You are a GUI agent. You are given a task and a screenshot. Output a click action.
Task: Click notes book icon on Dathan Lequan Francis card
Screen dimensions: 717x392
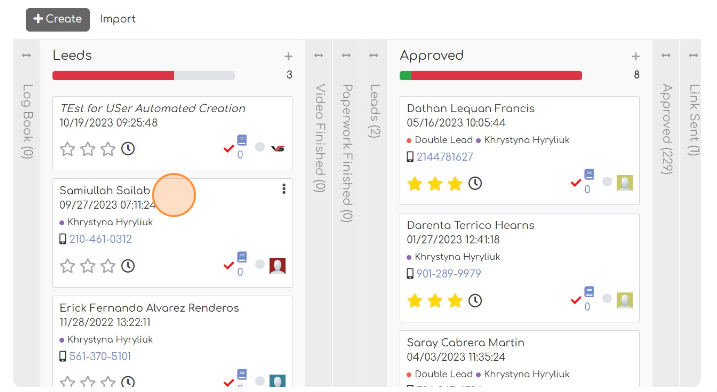pyautogui.click(x=589, y=174)
